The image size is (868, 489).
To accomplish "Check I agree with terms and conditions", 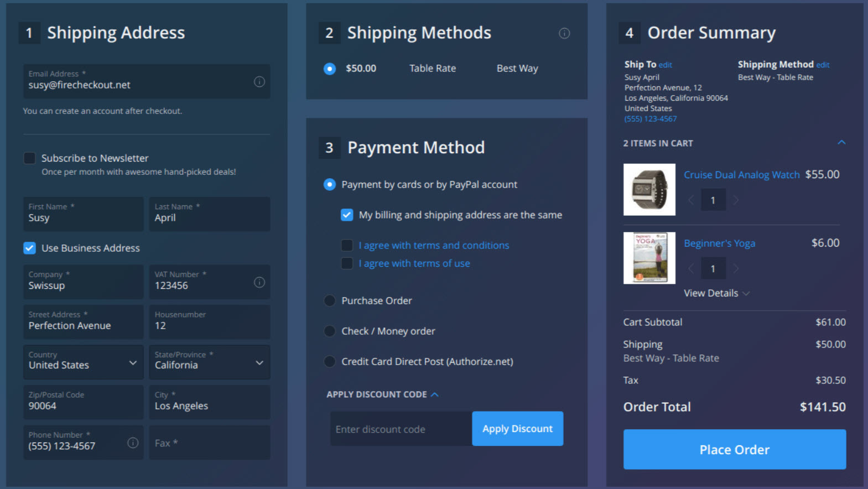I will click(347, 245).
